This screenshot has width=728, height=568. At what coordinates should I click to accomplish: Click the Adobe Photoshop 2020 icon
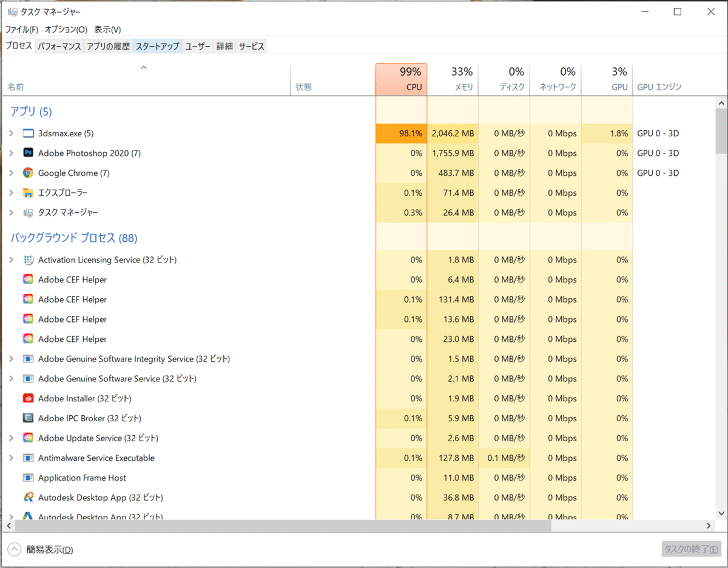pos(28,153)
